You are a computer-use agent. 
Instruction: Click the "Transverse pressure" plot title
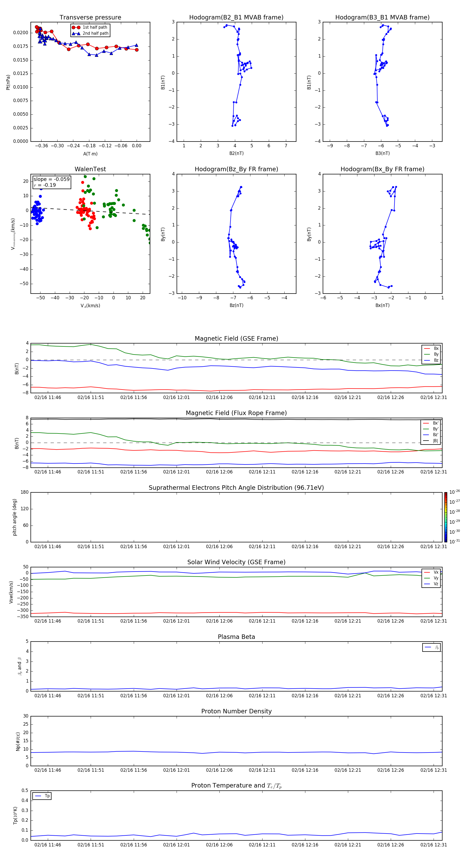point(90,18)
